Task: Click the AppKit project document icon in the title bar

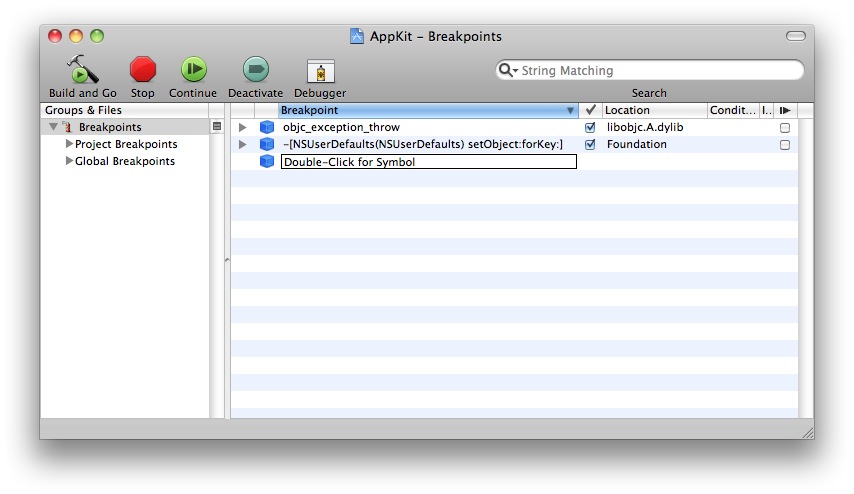Action: coord(357,36)
